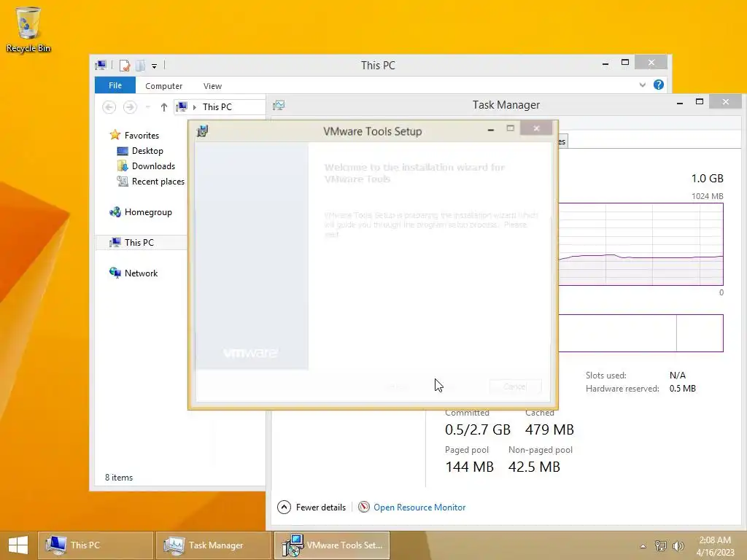Image resolution: width=747 pixels, height=560 pixels.
Task: Click the This PC window system icon
Action: coord(101,65)
